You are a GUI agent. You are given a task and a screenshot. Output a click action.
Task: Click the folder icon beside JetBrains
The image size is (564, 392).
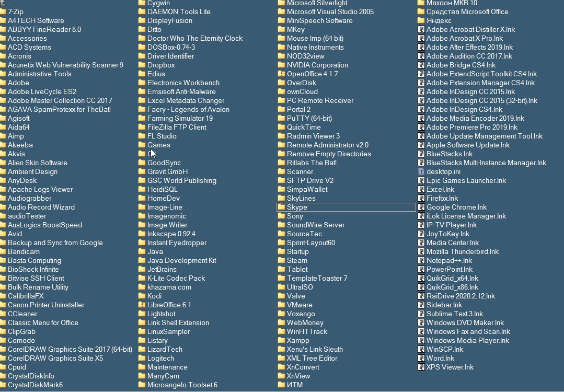(142, 269)
